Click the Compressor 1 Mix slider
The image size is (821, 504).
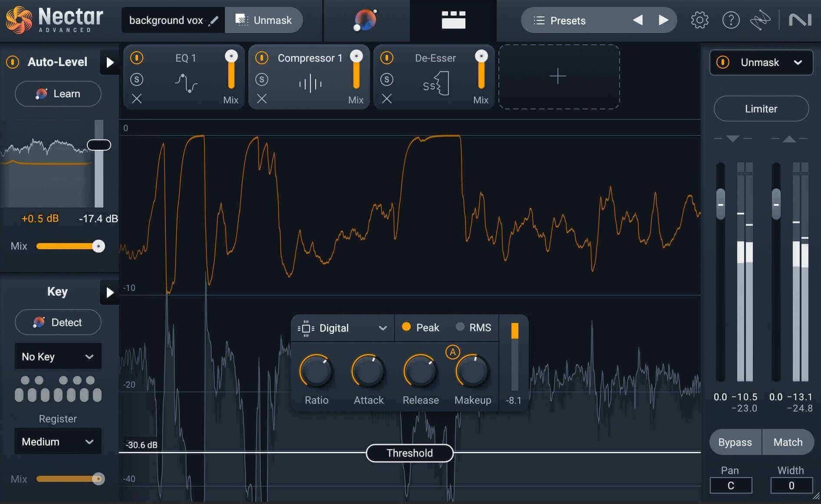(x=356, y=69)
